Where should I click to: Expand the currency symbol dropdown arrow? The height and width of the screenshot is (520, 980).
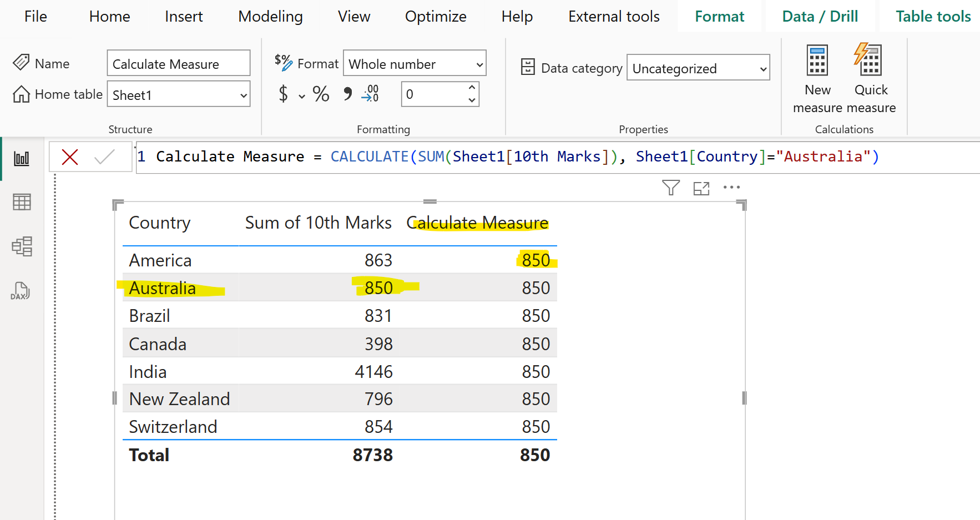(301, 96)
